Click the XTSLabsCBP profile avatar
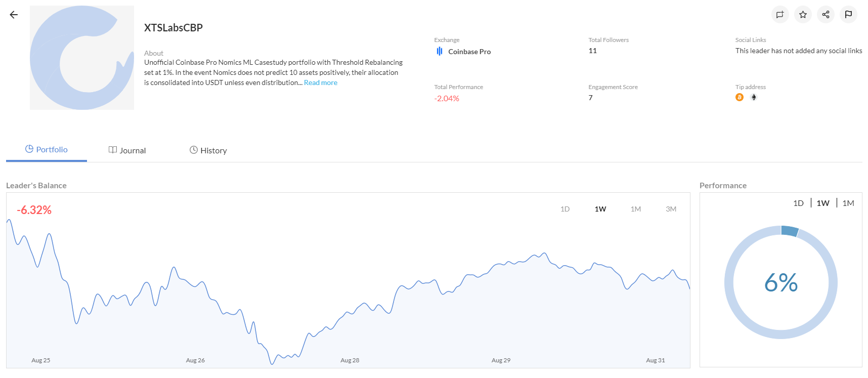The height and width of the screenshot is (378, 868). click(82, 58)
